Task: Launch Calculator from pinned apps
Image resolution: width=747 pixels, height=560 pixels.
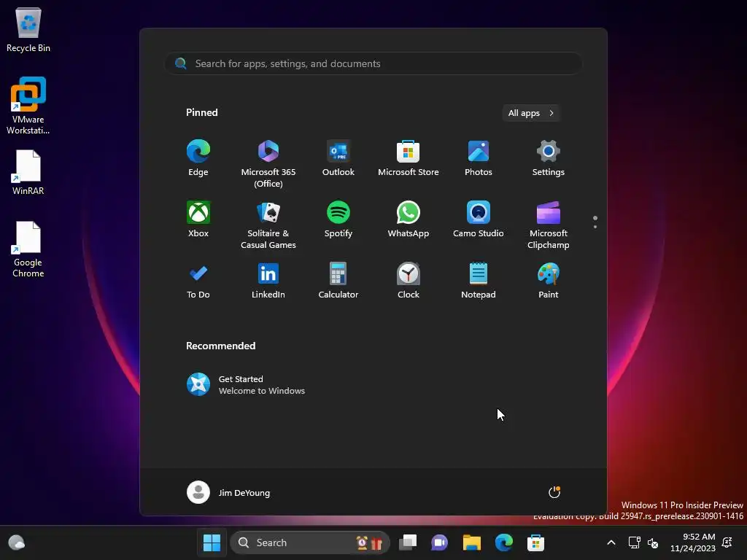Action: click(x=338, y=281)
